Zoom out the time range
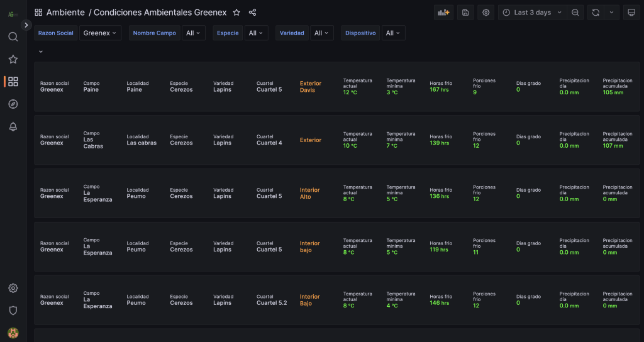This screenshot has height=342, width=644. tap(575, 13)
